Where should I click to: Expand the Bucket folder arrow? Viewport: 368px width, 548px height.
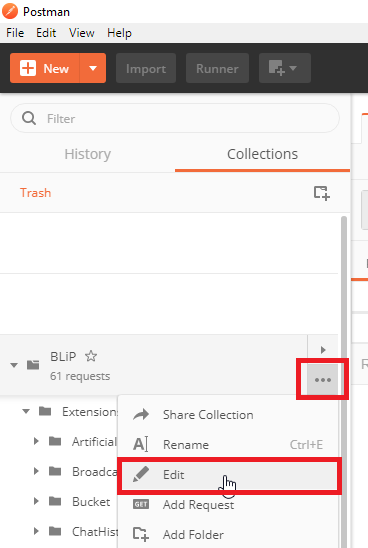pos(36,502)
